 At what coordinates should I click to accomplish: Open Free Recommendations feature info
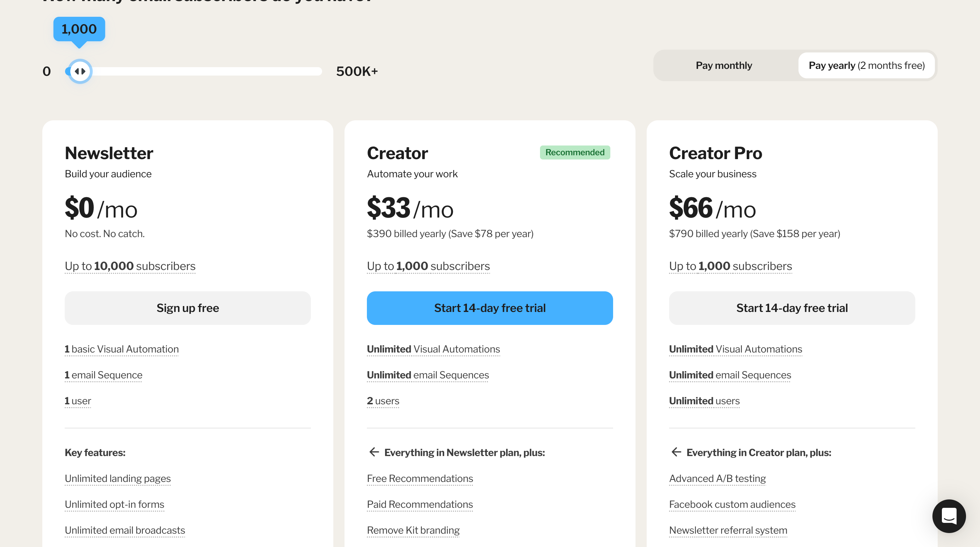420,478
